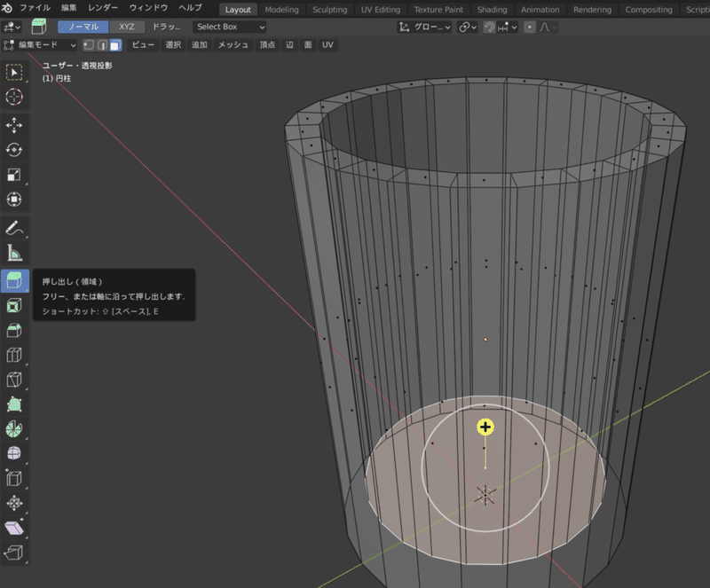Open the 選択 viewport menu

tap(173, 45)
